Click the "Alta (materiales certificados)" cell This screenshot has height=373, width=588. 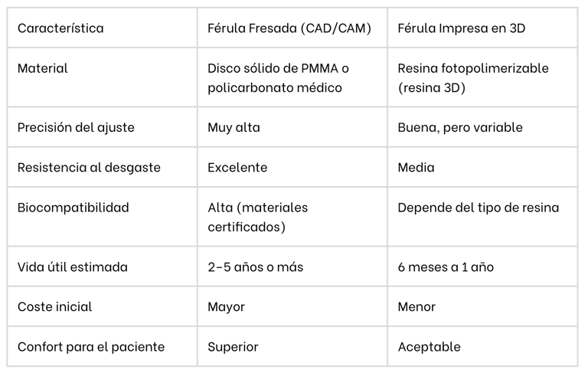(x=259, y=217)
